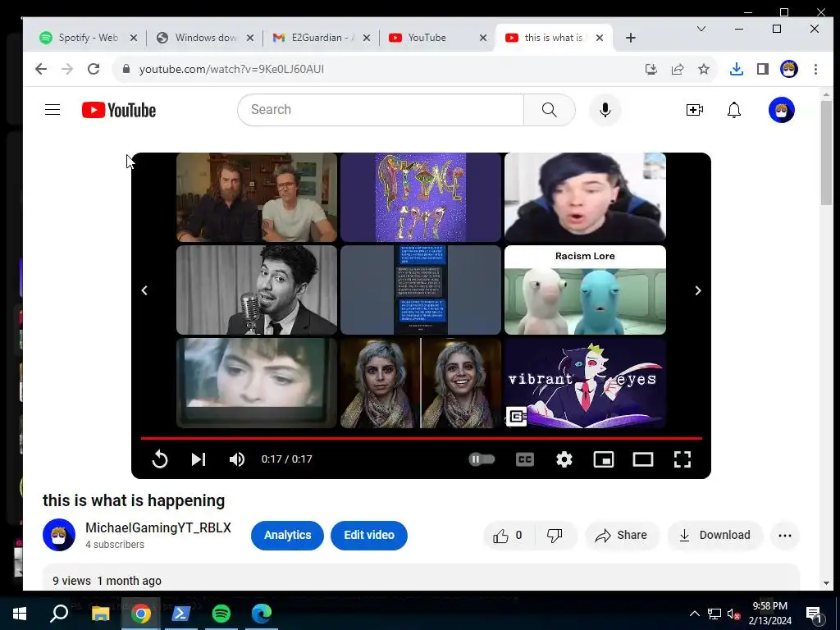Click the Share button

pos(622,535)
